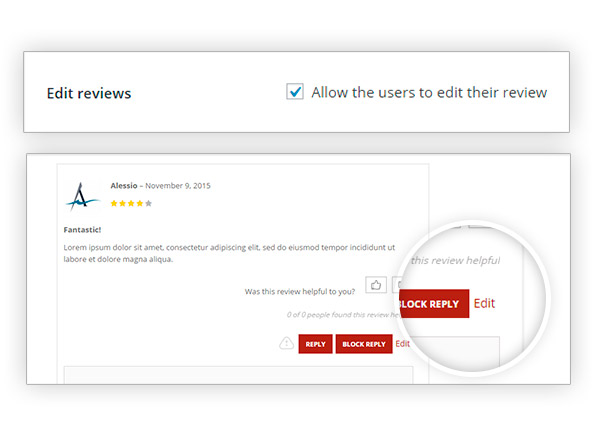The image size is (600, 434).
Task: Click Alessio's avatar logo
Action: coord(82,196)
